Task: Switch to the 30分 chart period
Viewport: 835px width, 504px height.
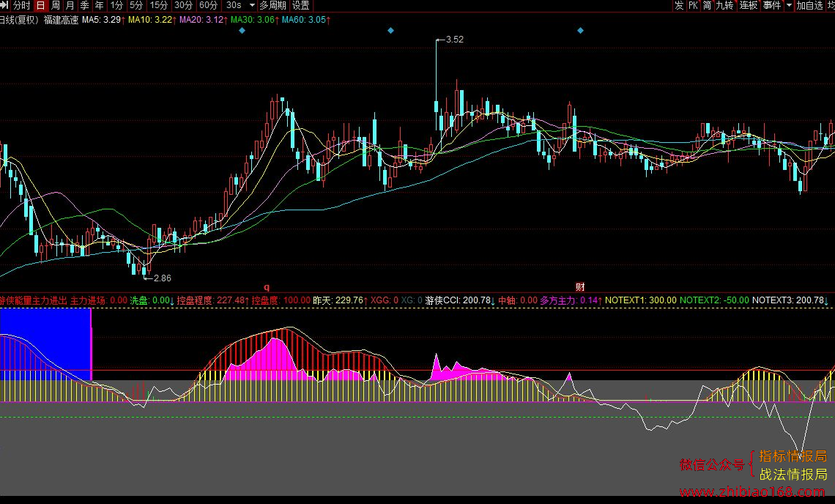Action: [184, 5]
